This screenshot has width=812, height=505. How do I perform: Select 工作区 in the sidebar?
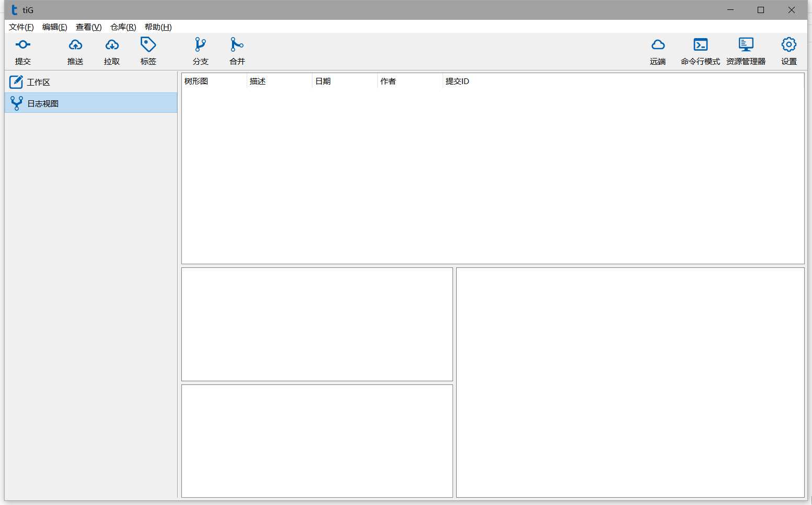tap(91, 82)
